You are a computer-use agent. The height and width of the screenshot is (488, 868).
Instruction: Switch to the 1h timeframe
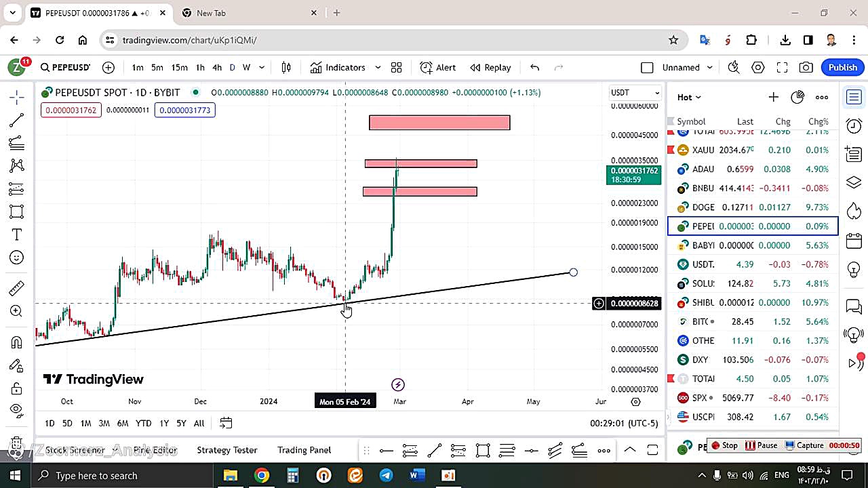coord(200,67)
